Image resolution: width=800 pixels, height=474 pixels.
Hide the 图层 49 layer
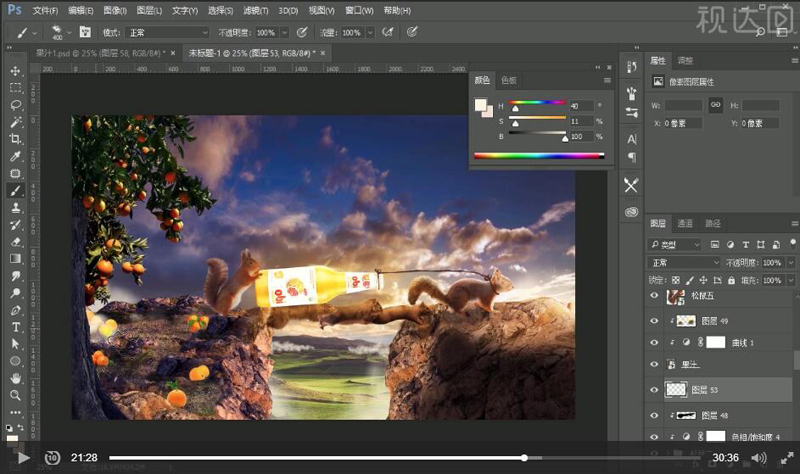pyautogui.click(x=654, y=321)
